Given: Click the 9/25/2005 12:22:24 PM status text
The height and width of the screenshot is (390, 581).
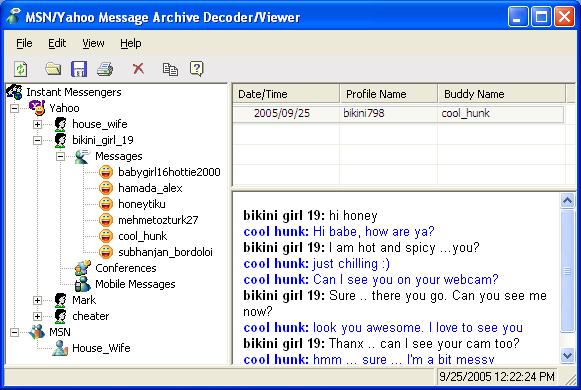Looking at the screenshot, I should point(497,377).
